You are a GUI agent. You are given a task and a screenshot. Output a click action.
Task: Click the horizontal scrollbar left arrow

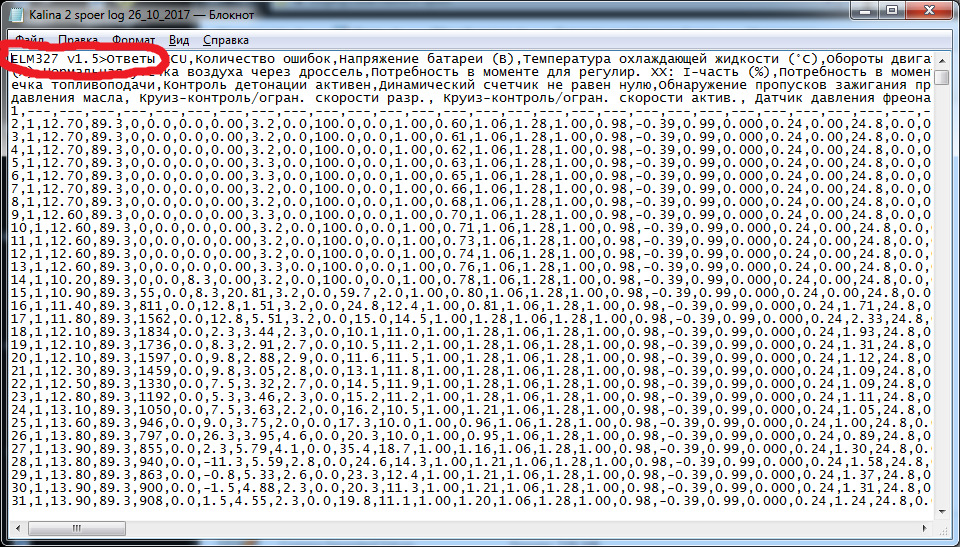click(17, 528)
